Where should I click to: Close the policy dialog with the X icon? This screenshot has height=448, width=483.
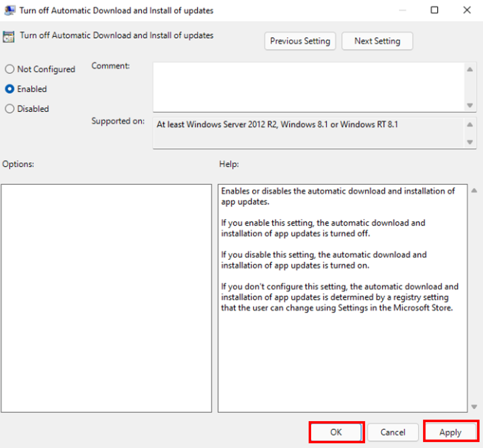(467, 10)
